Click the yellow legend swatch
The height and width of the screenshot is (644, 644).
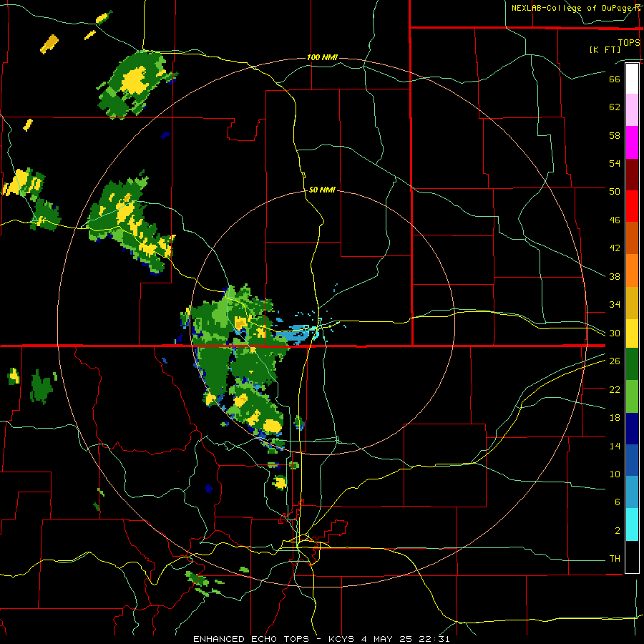tap(632, 333)
